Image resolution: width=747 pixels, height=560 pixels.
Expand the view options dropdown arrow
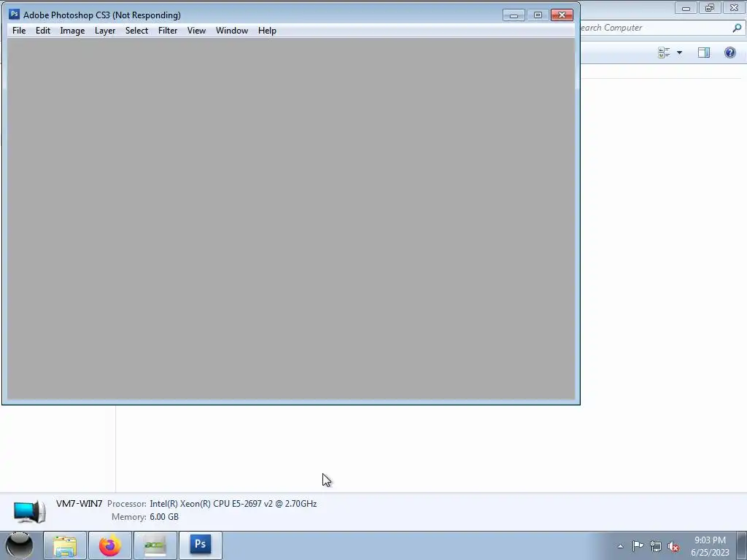(679, 52)
